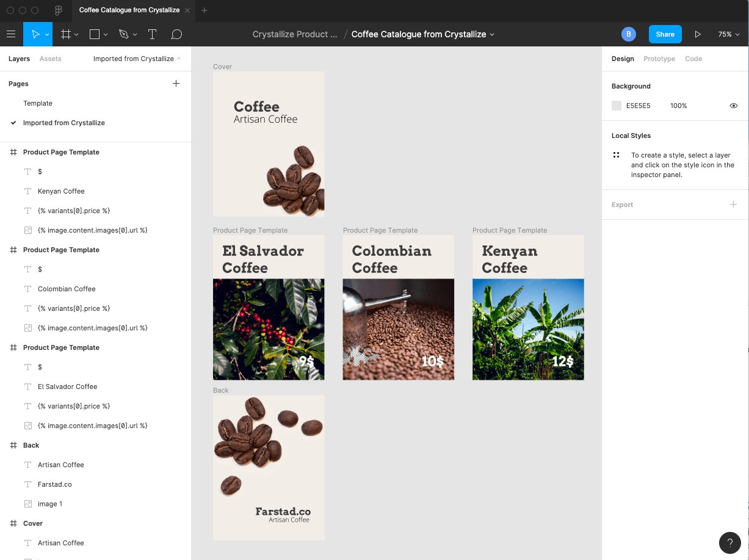Open the Figma home icon in tab bar
Viewport: 749px width, 560px height.
click(x=59, y=10)
